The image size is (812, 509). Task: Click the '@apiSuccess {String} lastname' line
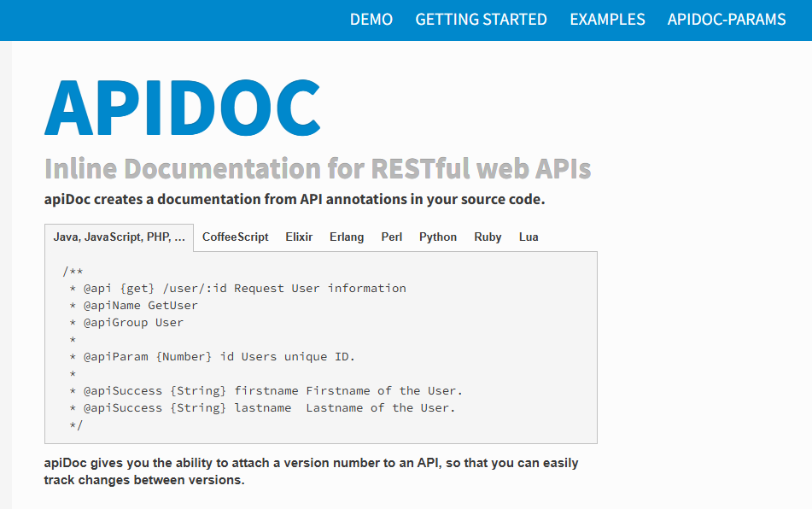pyautogui.click(x=262, y=408)
